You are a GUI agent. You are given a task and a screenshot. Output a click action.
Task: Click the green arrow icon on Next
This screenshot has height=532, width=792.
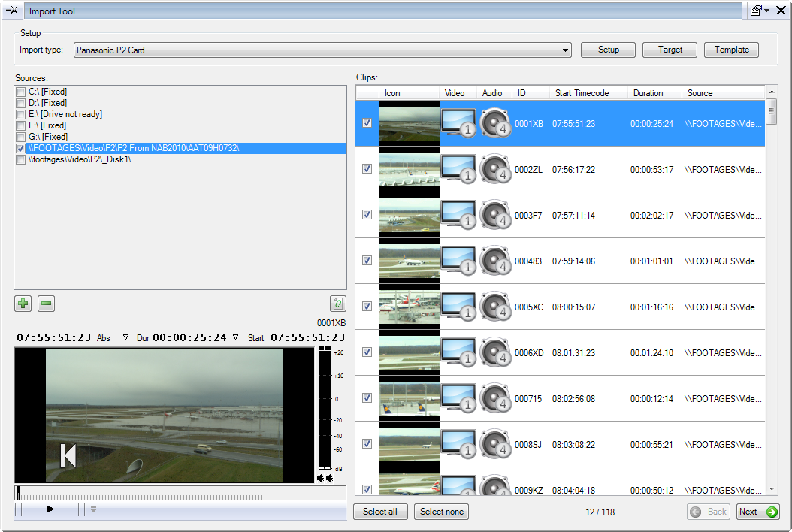pos(771,512)
